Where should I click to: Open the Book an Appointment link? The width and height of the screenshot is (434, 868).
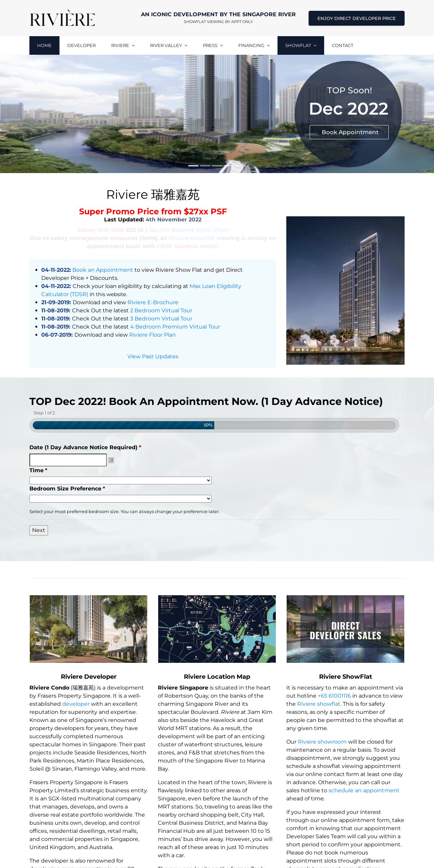click(x=103, y=270)
